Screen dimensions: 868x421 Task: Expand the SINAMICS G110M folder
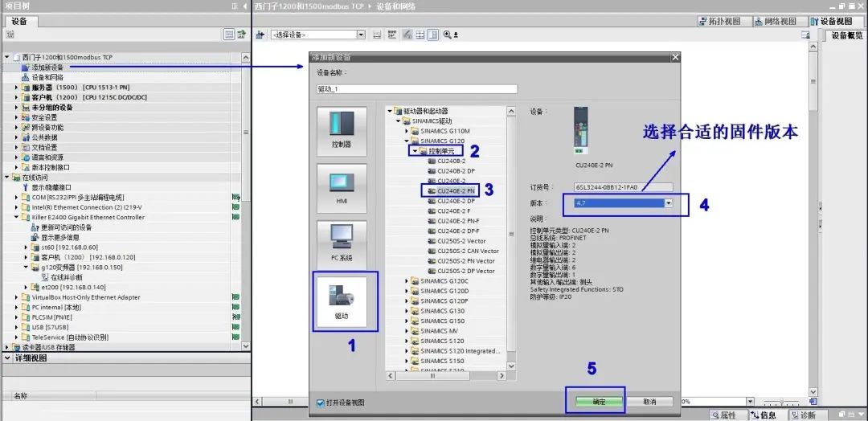pyautogui.click(x=407, y=131)
